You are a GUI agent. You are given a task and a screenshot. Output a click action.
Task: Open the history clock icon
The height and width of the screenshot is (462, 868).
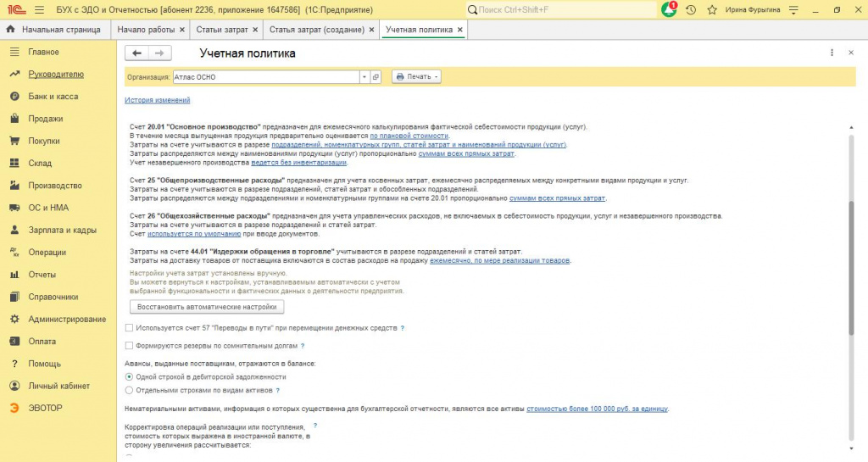[691, 10]
